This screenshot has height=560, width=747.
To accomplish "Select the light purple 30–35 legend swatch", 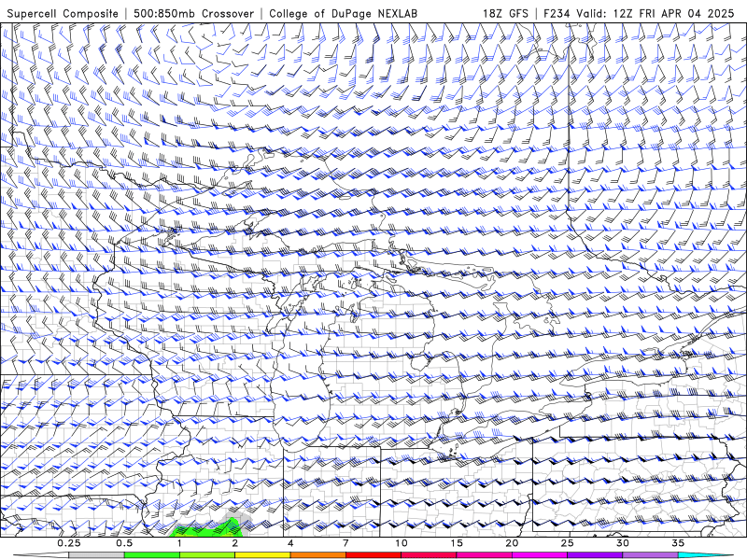I will [x=650, y=555].
